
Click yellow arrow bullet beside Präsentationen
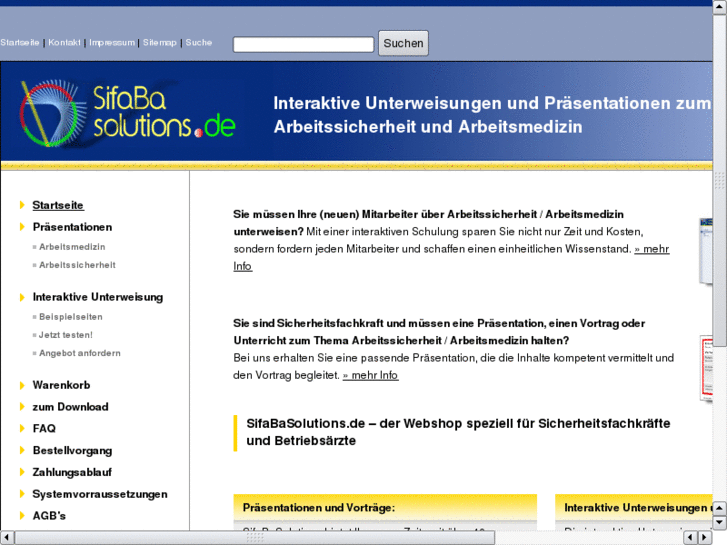pyautogui.click(x=22, y=226)
